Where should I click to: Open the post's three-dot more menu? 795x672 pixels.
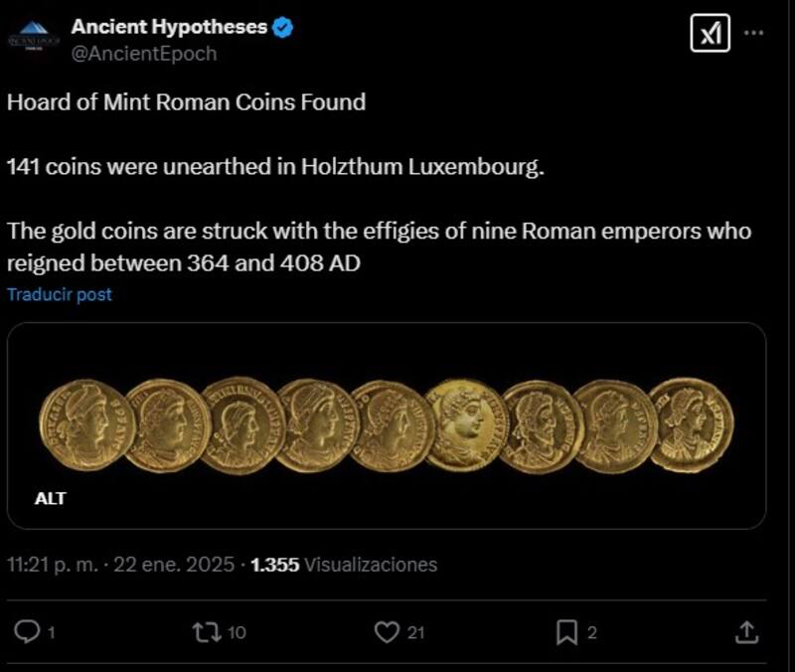coord(754,33)
